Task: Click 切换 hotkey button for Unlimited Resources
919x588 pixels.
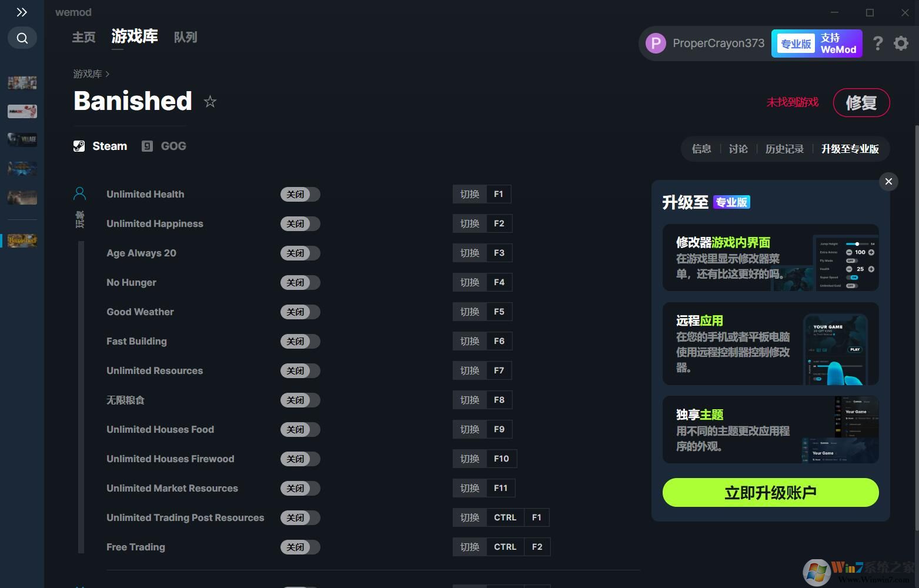Action: click(x=470, y=370)
